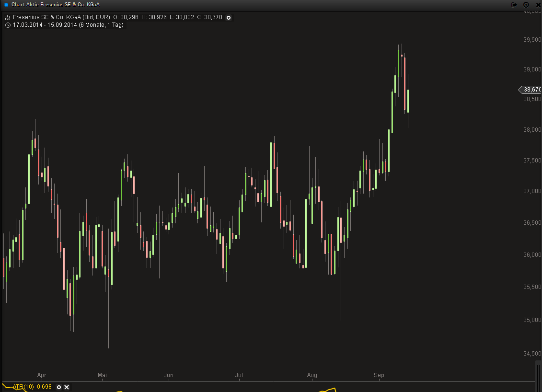Click the Sep label on time axis
Image resolution: width=542 pixels, height=392 pixels.
[x=379, y=375]
